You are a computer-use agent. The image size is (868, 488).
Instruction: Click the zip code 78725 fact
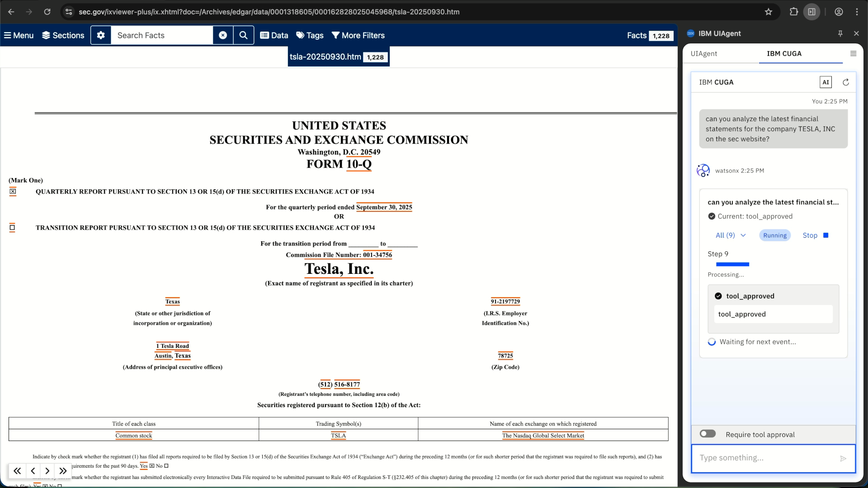(505, 356)
